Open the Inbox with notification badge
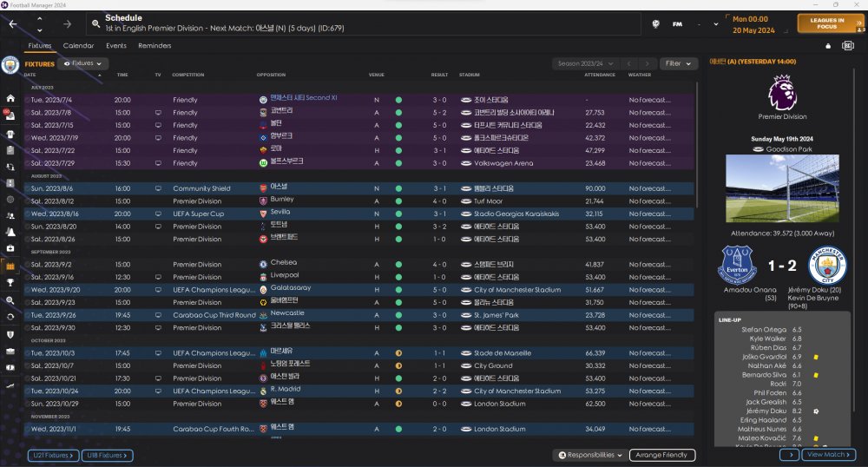868x467 pixels. pos(10,115)
